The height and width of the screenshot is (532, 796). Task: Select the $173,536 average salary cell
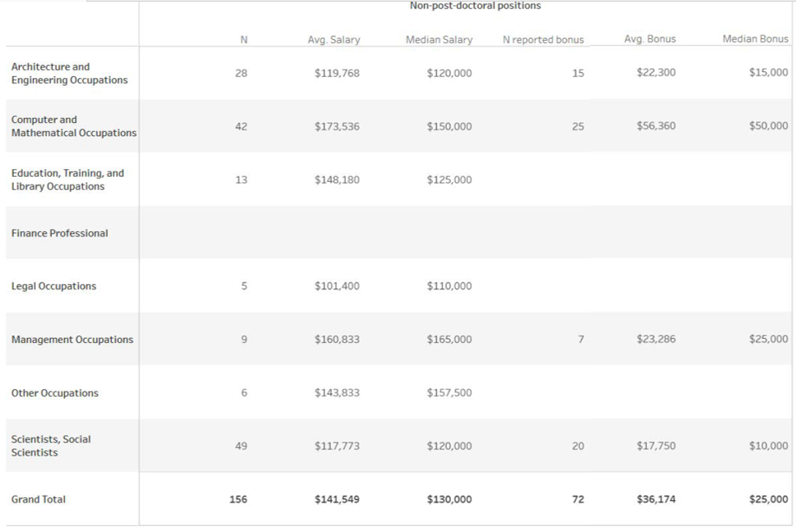[336, 127]
